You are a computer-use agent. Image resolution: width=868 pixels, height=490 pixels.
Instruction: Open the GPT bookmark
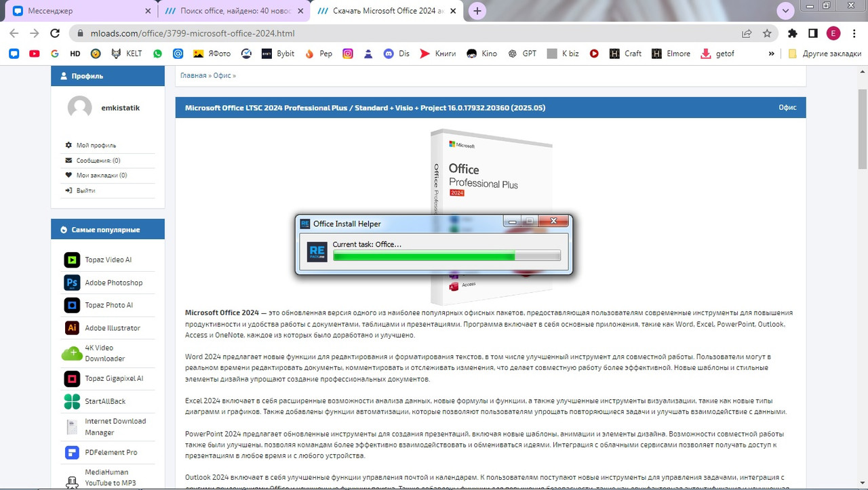(x=522, y=54)
